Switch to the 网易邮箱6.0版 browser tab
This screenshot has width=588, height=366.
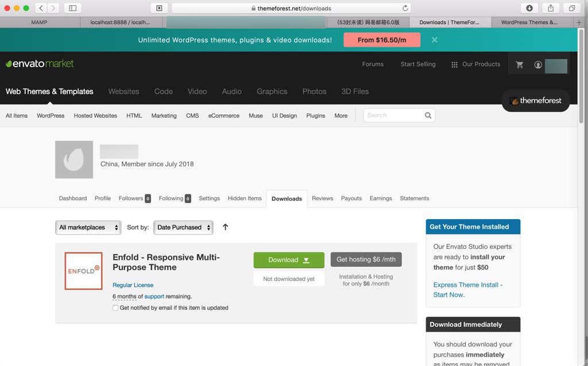tap(368, 22)
